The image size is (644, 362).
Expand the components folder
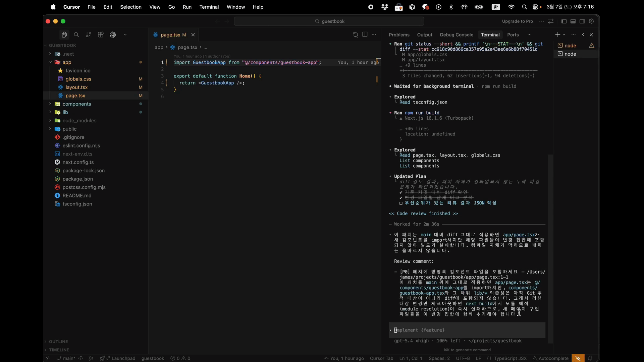[x=77, y=104]
